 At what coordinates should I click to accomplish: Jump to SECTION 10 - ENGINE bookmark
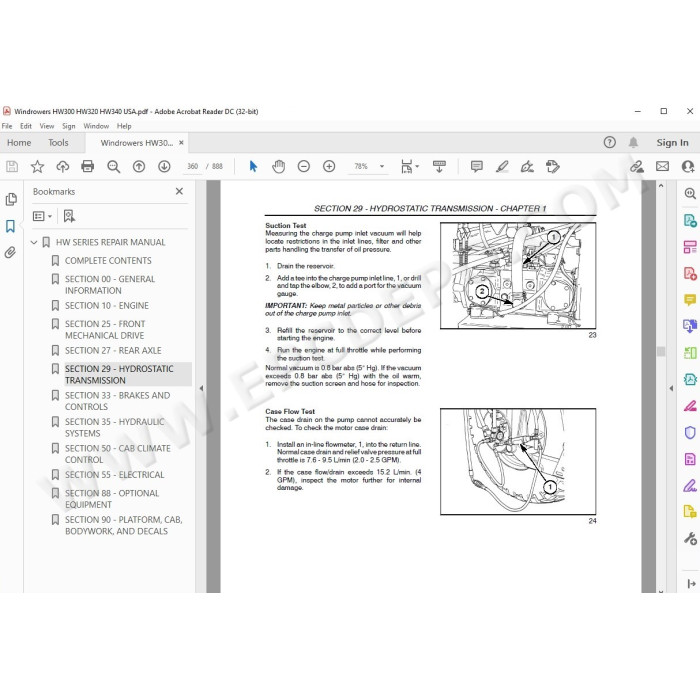(107, 306)
